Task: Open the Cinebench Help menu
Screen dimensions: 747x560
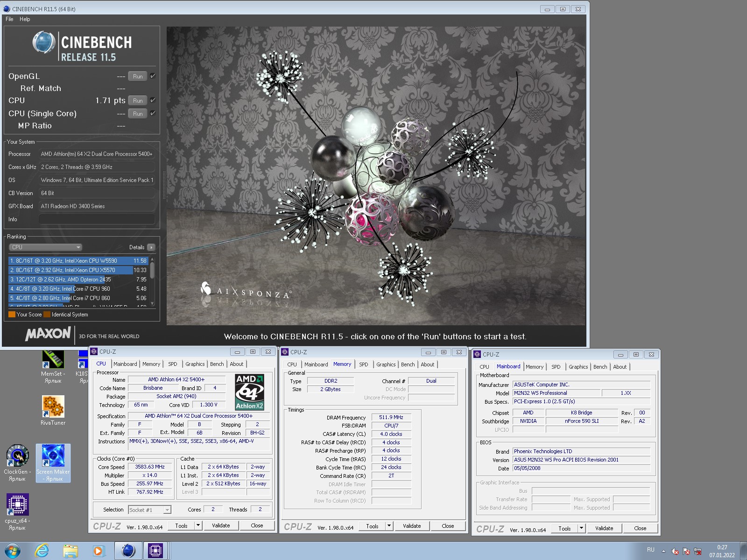Action: (25, 19)
